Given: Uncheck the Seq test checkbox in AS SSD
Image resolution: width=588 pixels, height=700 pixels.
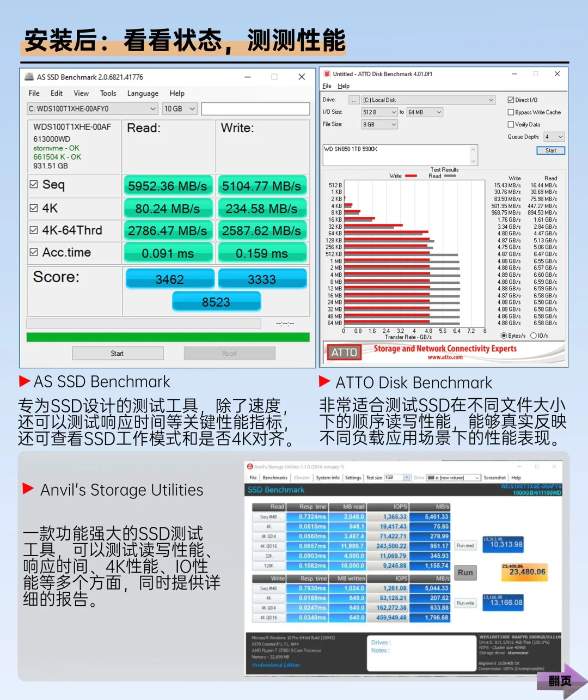Looking at the screenshot, I should (x=34, y=185).
